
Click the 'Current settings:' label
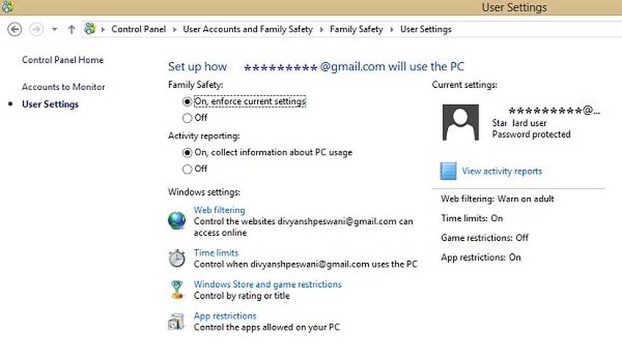pos(465,84)
